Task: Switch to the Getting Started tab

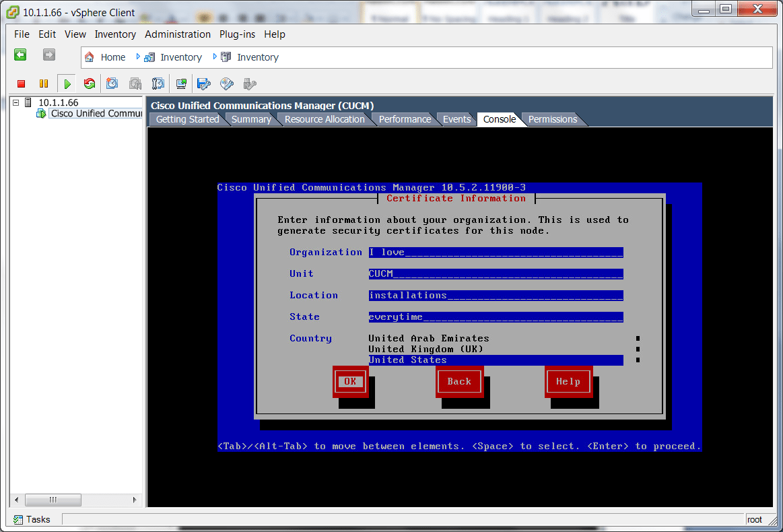Action: [187, 119]
